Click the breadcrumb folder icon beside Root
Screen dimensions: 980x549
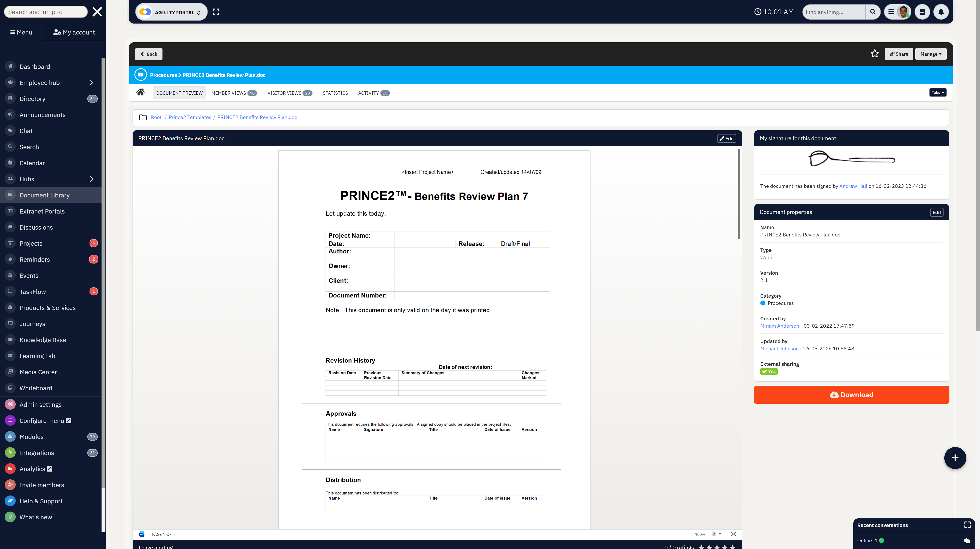(x=143, y=117)
